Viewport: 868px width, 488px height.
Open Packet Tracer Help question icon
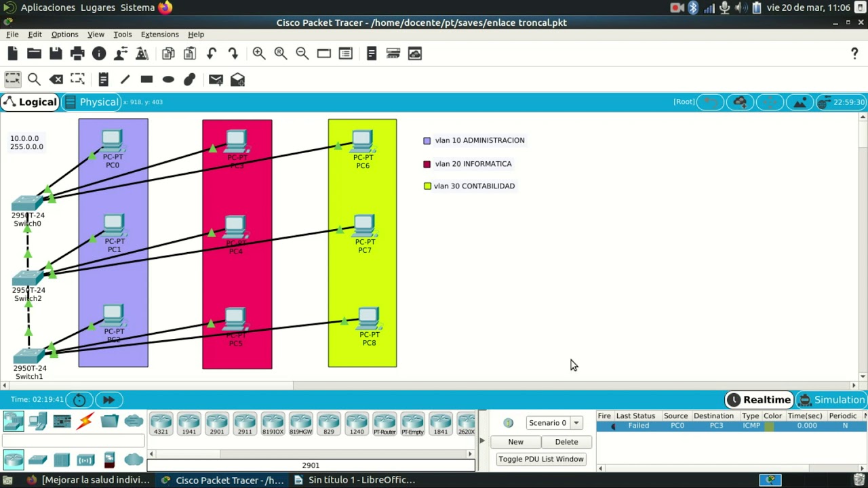pyautogui.click(x=854, y=54)
